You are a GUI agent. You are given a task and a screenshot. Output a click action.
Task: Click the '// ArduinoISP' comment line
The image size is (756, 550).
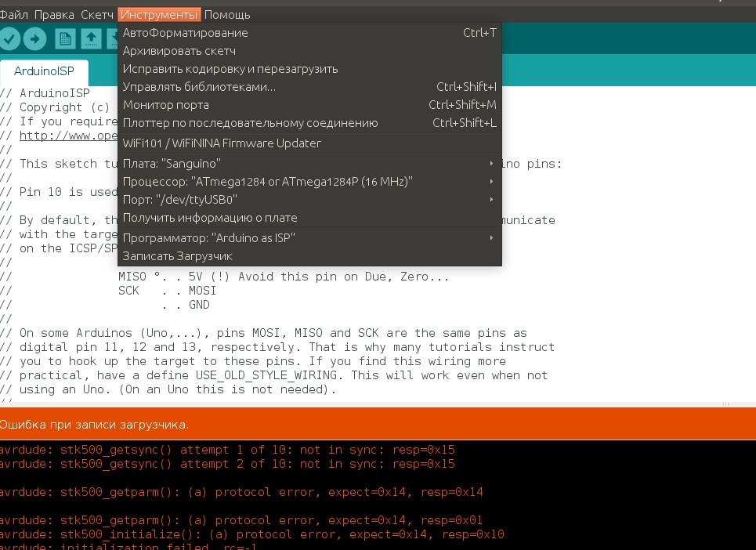pos(45,93)
